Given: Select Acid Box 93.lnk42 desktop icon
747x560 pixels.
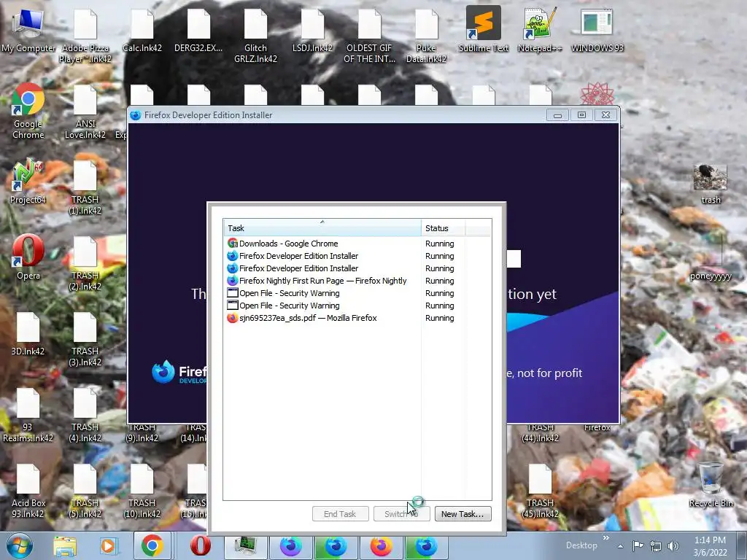Looking at the screenshot, I should [28, 491].
